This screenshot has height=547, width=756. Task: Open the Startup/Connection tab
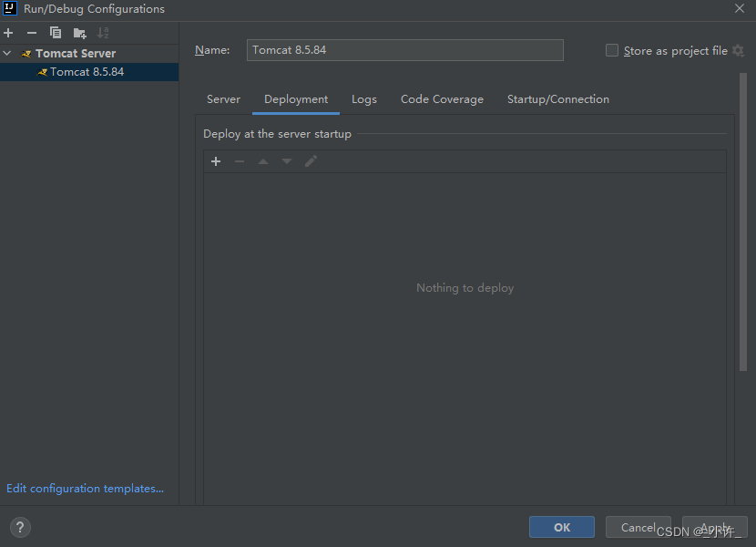[558, 99]
